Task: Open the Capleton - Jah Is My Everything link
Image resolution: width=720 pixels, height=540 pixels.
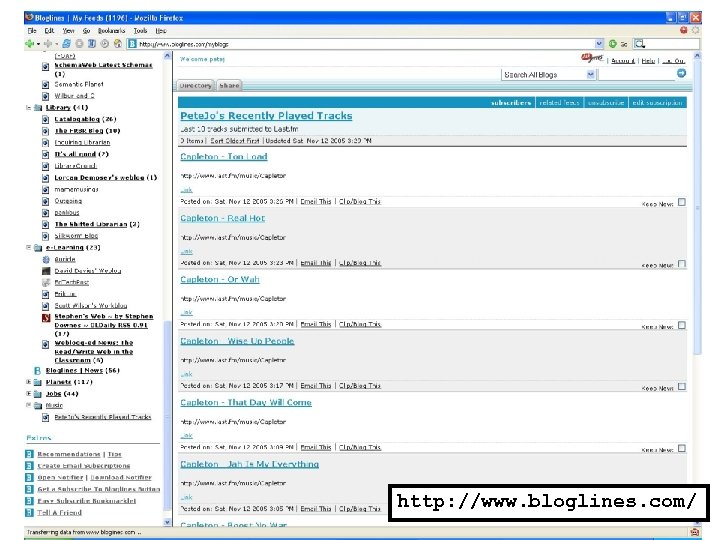Action: click(x=249, y=464)
